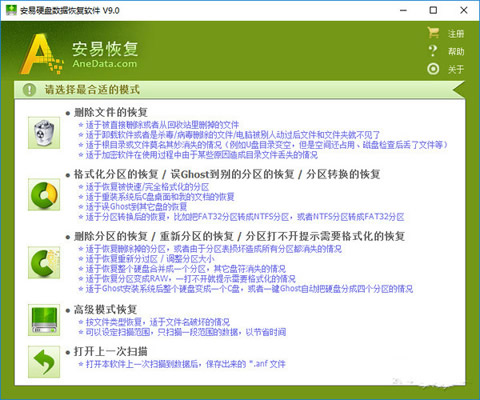Open the 关于 about link
This screenshot has width=480, height=400.
click(456, 69)
